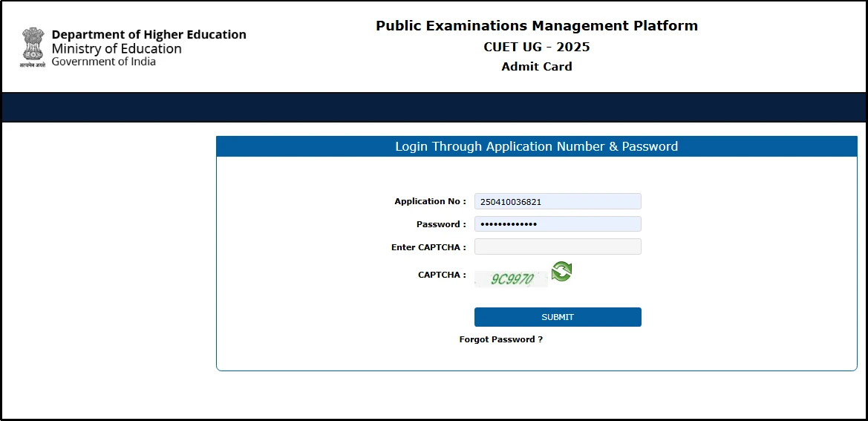
Task: Click the CUET UG - 2025 heading
Action: pyautogui.click(x=536, y=47)
